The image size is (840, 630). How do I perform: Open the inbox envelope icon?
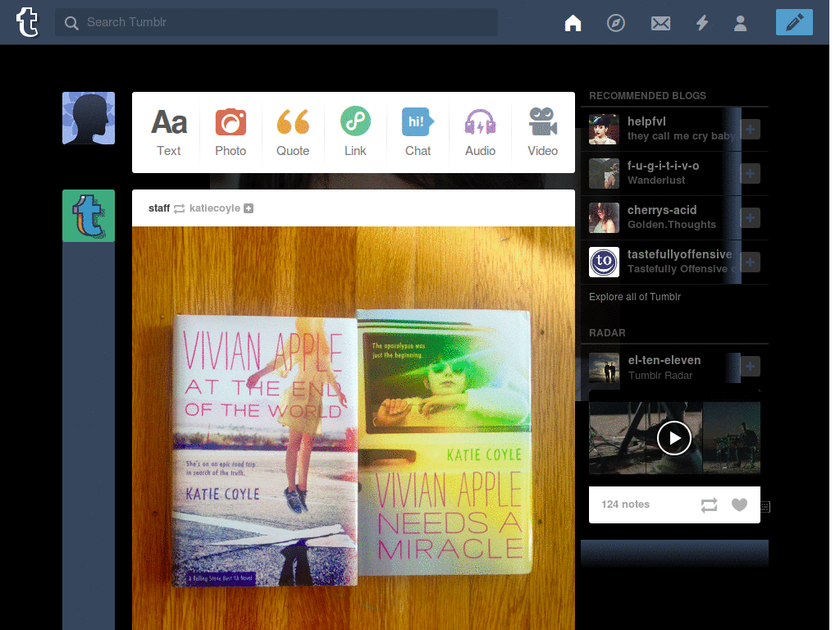point(660,23)
